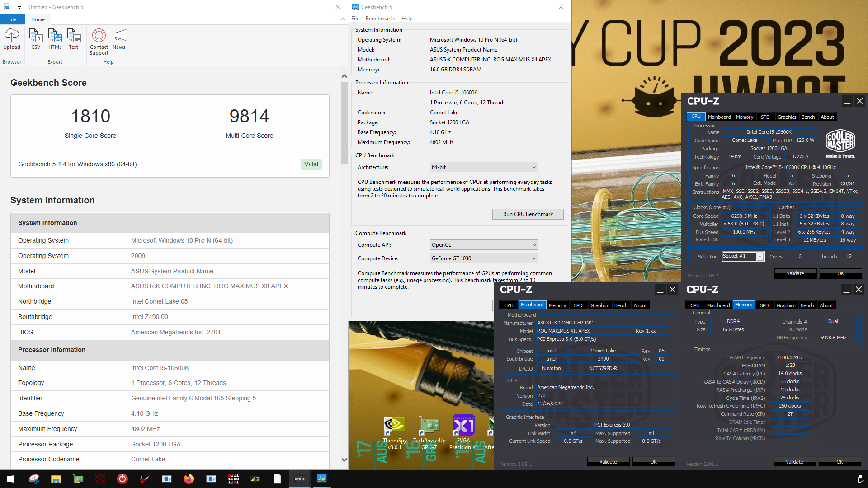Open Snipping Tool from the taskbar
Screen dimensions: 868x488
[34, 479]
